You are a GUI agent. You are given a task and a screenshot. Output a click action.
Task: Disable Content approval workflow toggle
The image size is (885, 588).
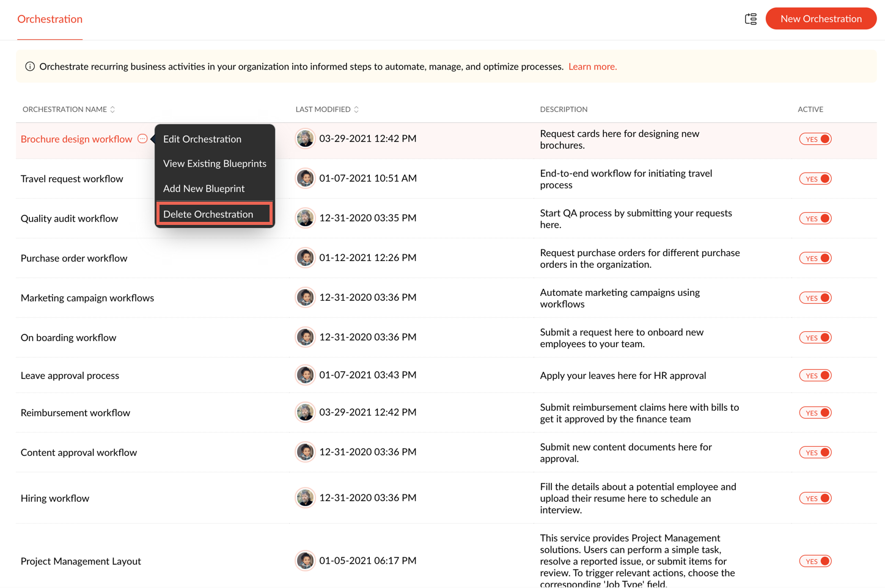[x=815, y=453]
